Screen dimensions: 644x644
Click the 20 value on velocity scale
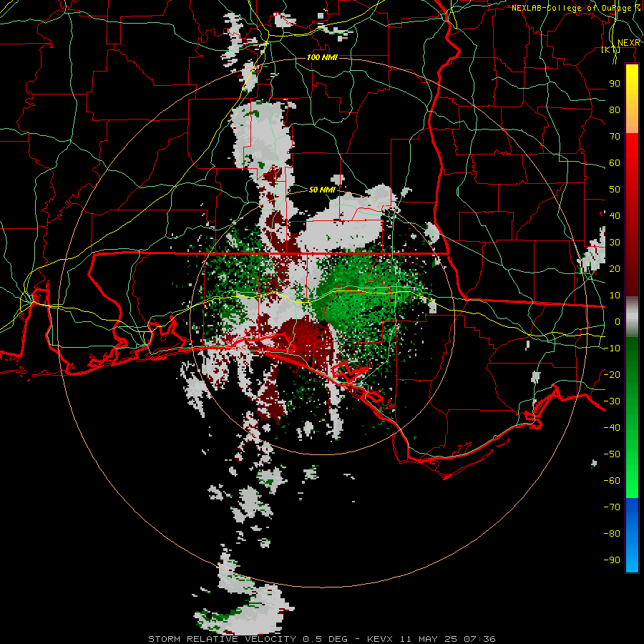[x=615, y=269]
